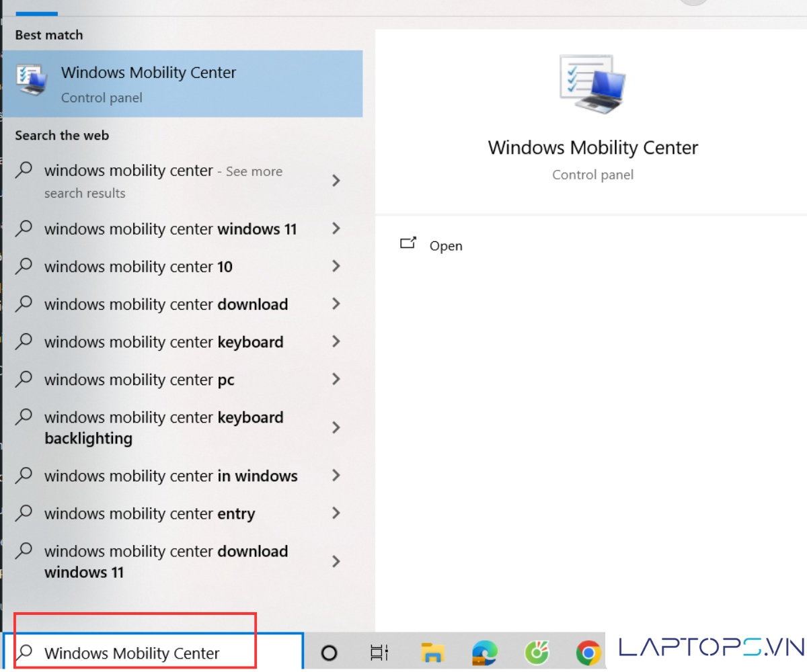Expand chevron next to 'windows mobility center windows 11'
Viewport: 807px width, 672px height.
pos(336,228)
